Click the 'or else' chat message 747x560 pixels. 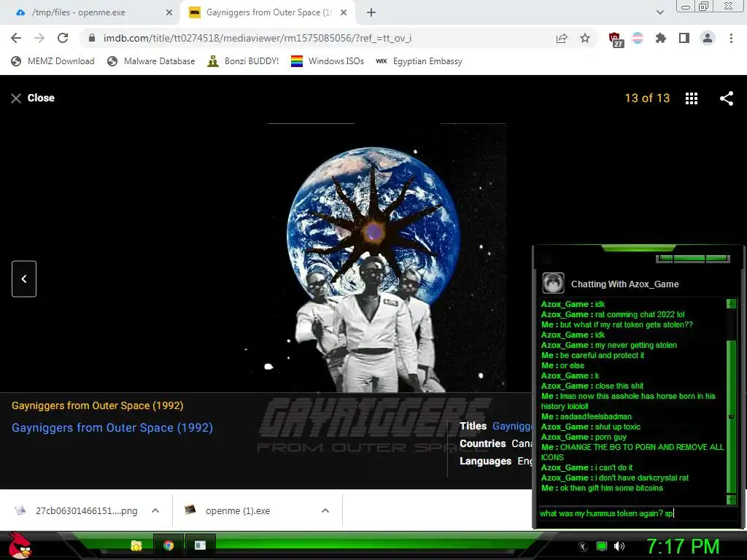tap(572, 366)
